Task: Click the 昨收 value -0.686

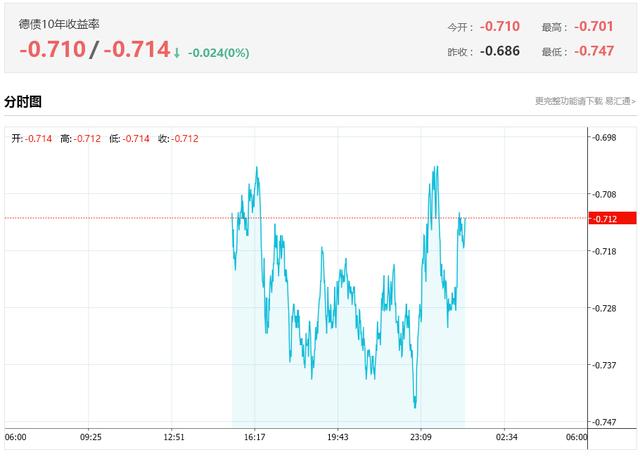Action: 499,51
